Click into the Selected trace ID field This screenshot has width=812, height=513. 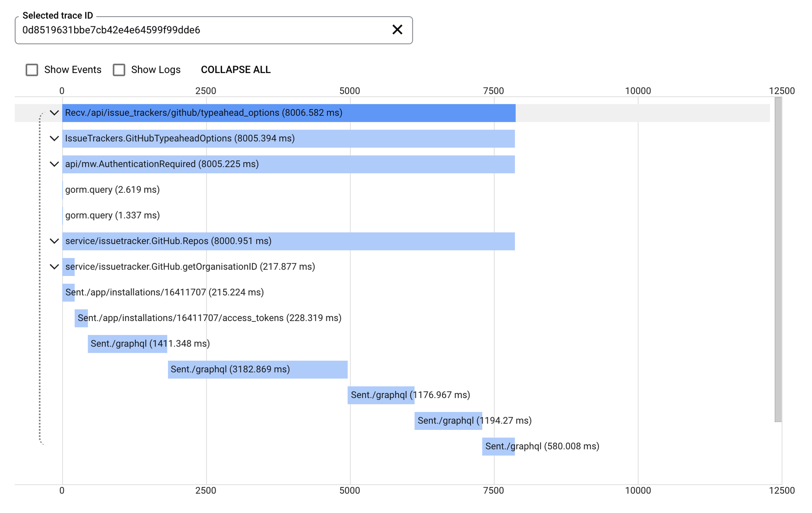(203, 30)
